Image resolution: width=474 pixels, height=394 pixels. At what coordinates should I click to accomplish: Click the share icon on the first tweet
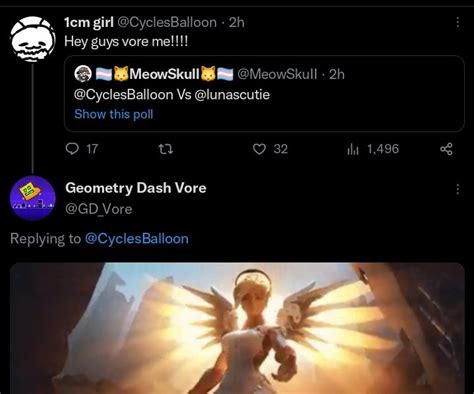click(x=446, y=149)
